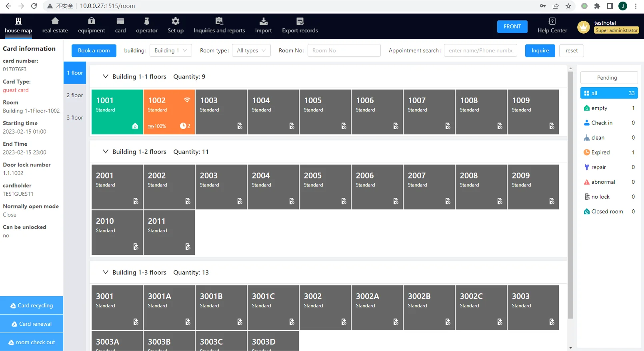Open the equipment menu
Screen dimensions: 644x351
[x=92, y=26]
